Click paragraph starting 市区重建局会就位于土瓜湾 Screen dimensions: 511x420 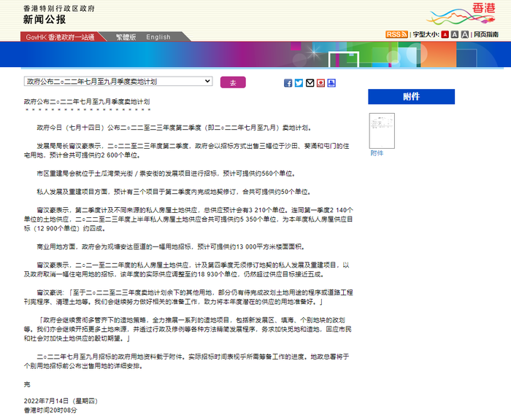tap(166, 174)
